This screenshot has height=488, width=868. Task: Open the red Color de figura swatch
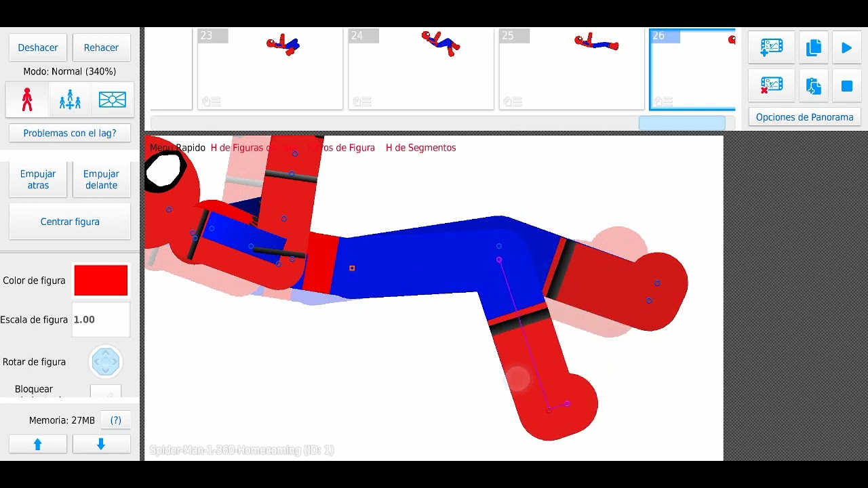click(101, 281)
